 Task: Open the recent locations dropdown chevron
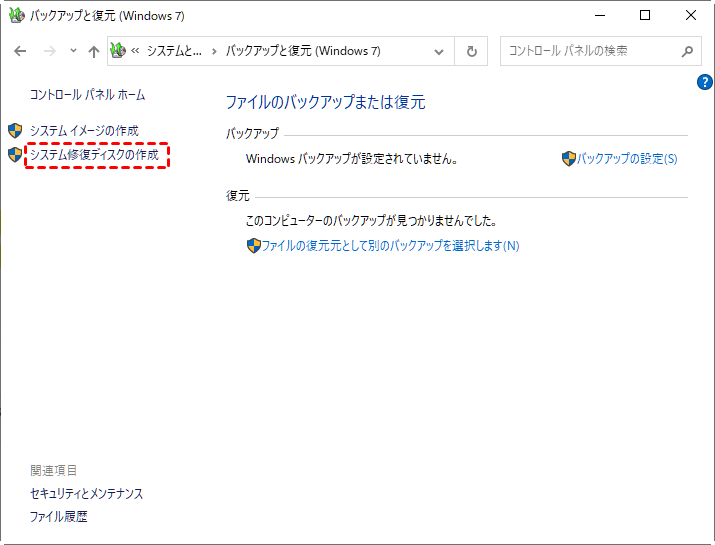click(73, 51)
